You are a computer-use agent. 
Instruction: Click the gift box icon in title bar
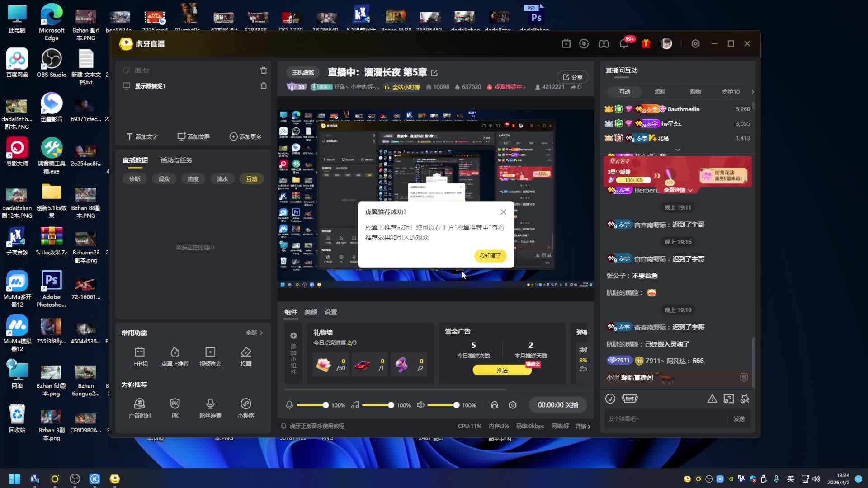coord(646,43)
